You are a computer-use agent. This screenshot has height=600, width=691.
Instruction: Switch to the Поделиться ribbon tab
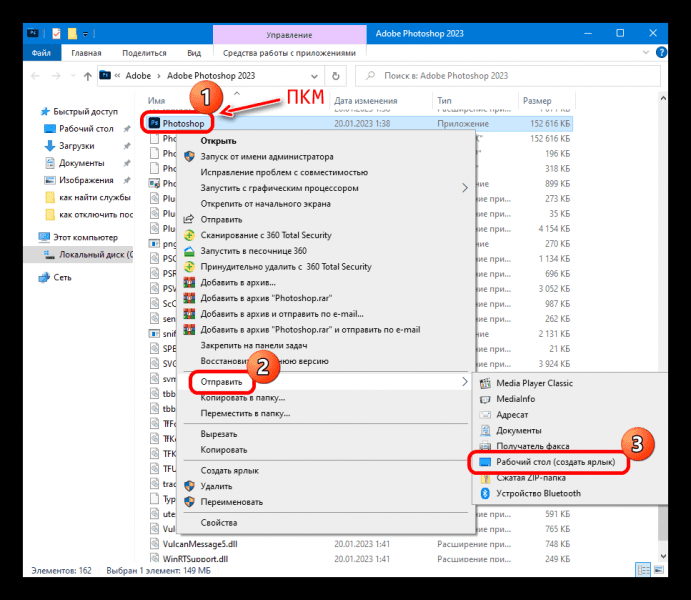[144, 53]
